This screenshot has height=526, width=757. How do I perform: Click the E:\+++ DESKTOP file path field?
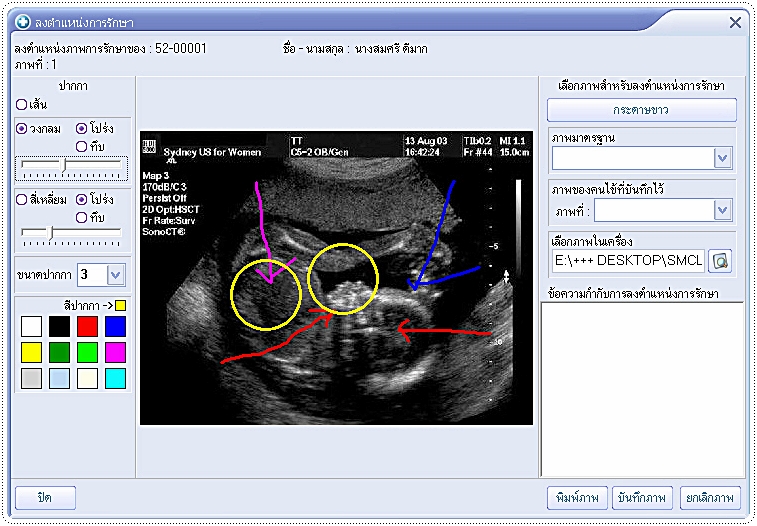[629, 261]
